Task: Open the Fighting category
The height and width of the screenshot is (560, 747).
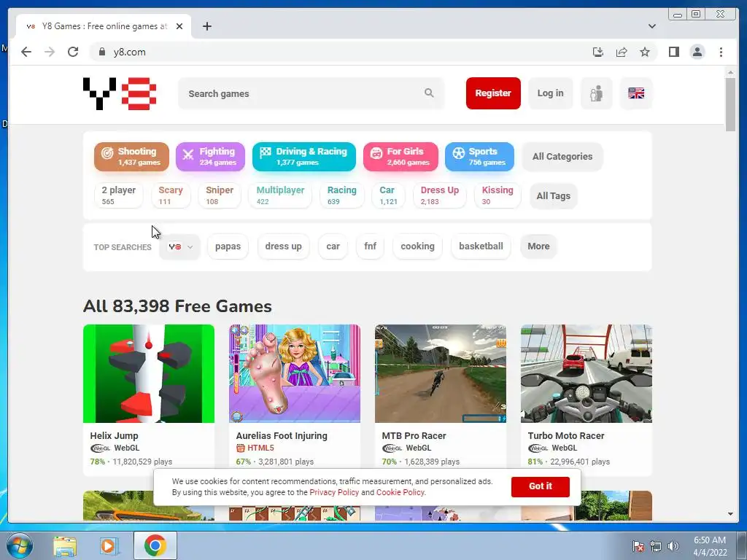Action: pos(210,156)
